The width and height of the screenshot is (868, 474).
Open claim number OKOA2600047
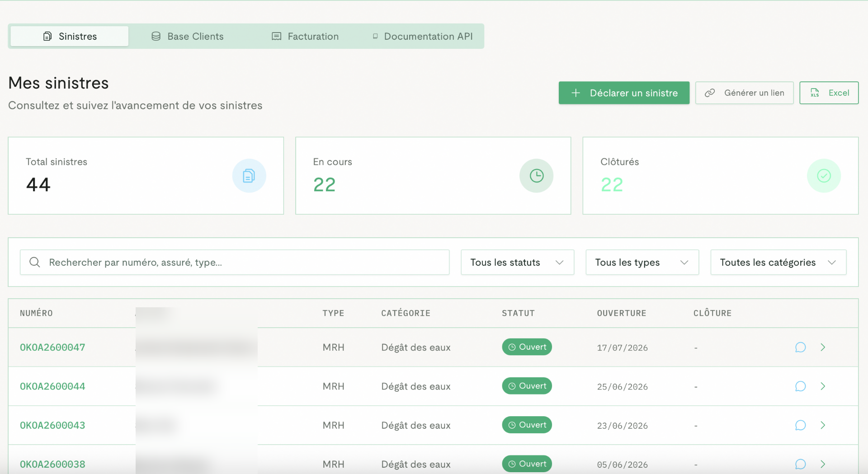52,347
